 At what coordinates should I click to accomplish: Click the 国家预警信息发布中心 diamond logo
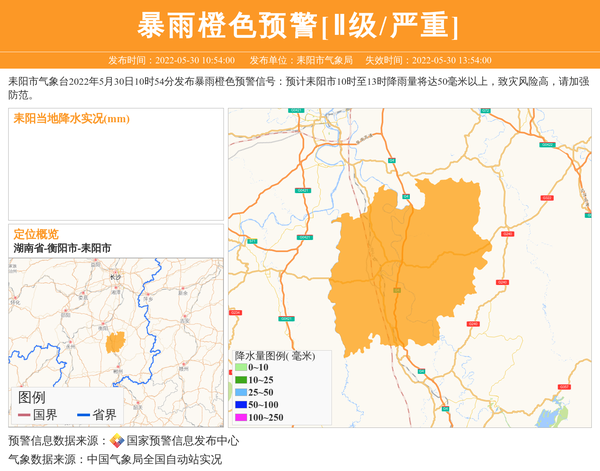[117, 440]
